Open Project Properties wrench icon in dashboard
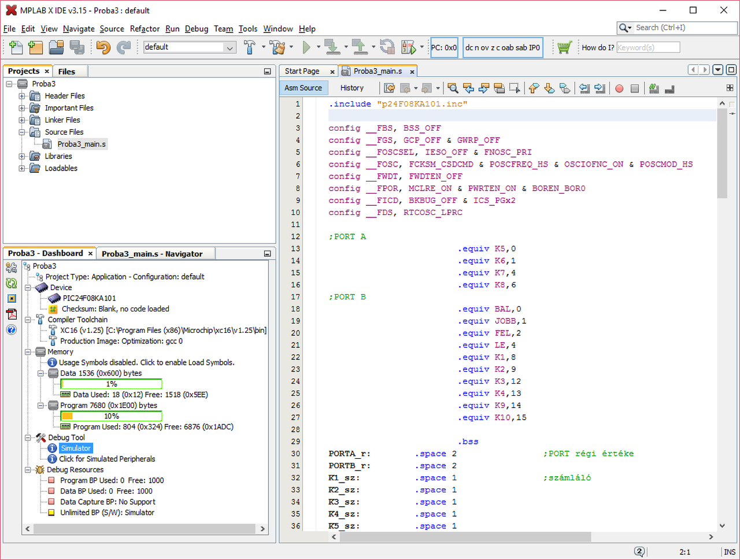The width and height of the screenshot is (740, 560). point(11,268)
